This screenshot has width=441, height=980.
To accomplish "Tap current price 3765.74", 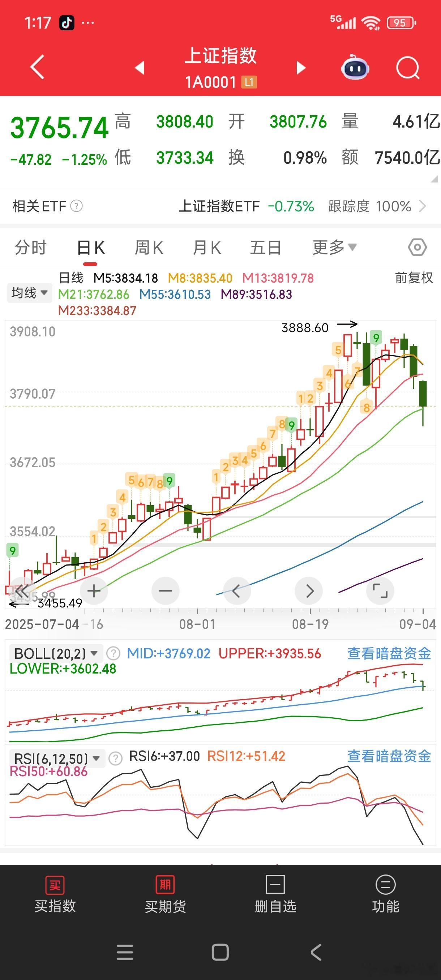I will [59, 128].
